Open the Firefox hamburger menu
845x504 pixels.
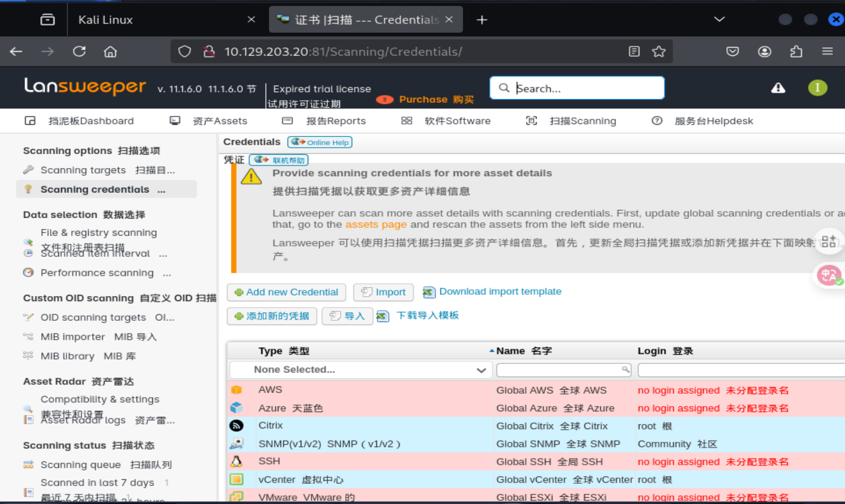(827, 51)
